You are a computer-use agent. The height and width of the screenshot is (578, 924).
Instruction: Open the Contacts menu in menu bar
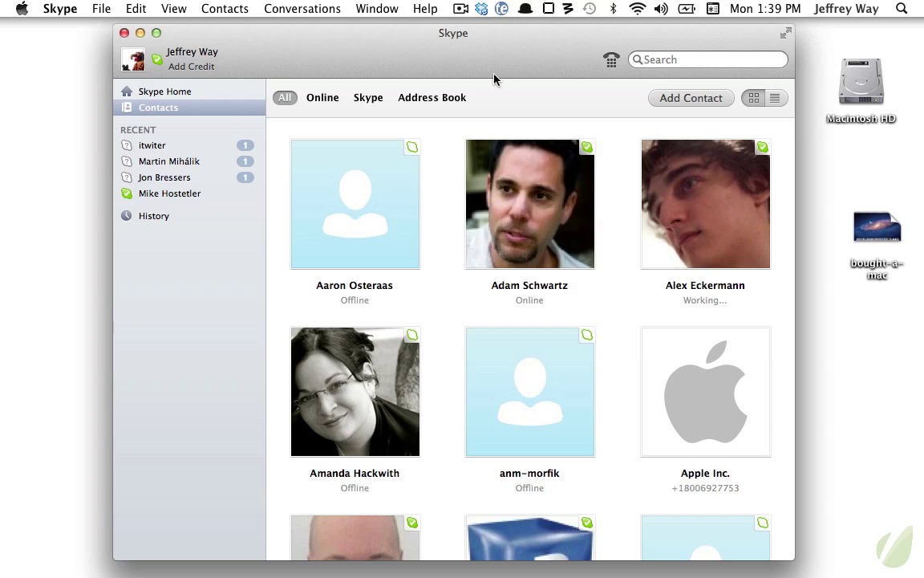coord(225,8)
